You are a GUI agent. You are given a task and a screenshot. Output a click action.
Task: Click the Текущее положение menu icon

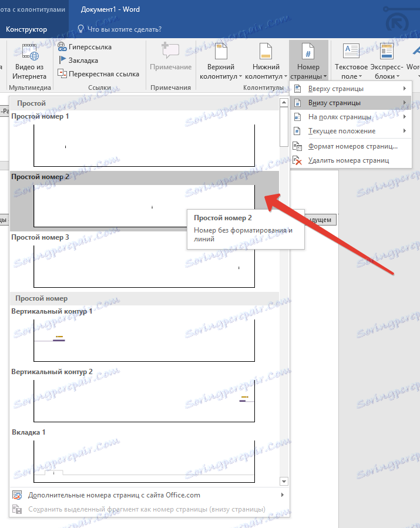(297, 130)
